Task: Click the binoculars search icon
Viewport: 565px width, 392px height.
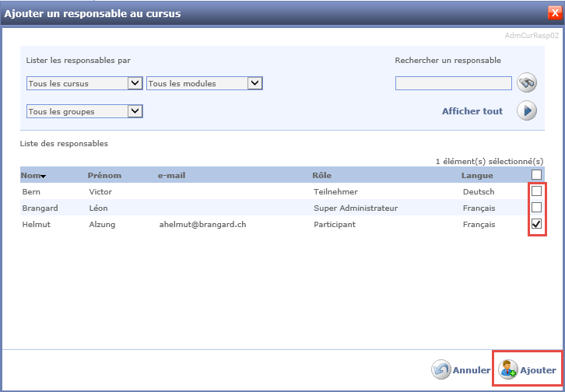Action: 528,83
